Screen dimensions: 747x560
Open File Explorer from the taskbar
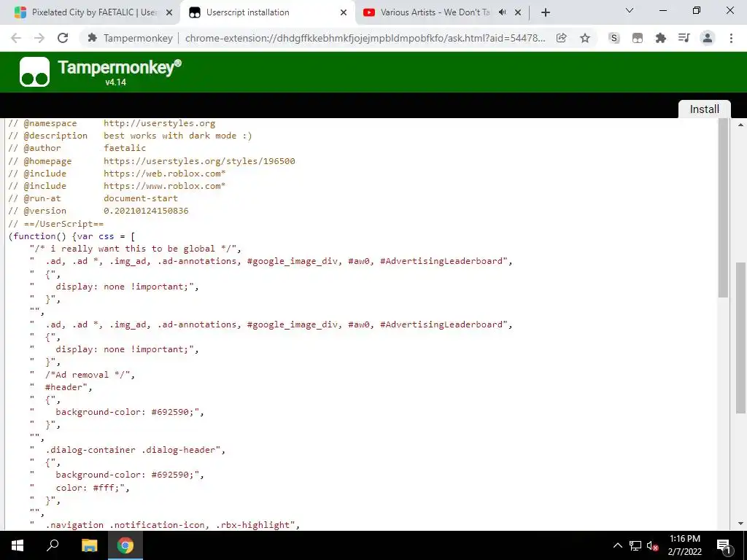pos(89,545)
